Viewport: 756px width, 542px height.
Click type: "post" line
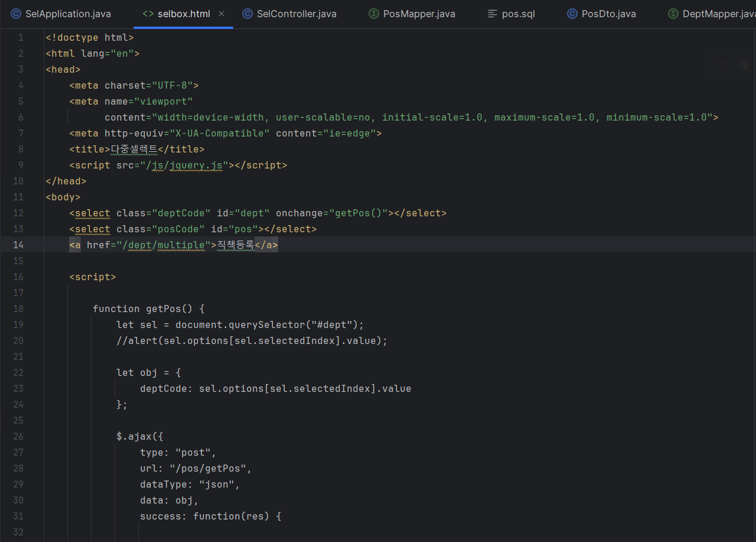pos(178,452)
